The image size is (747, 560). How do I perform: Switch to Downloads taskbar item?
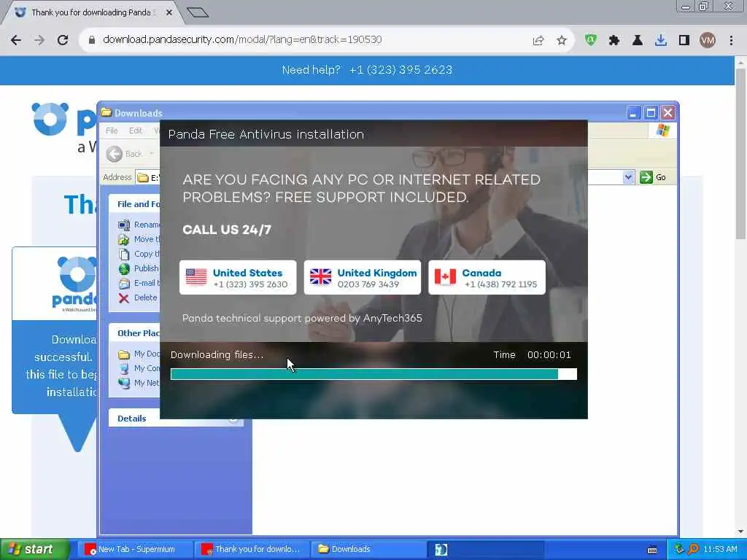[368, 550]
